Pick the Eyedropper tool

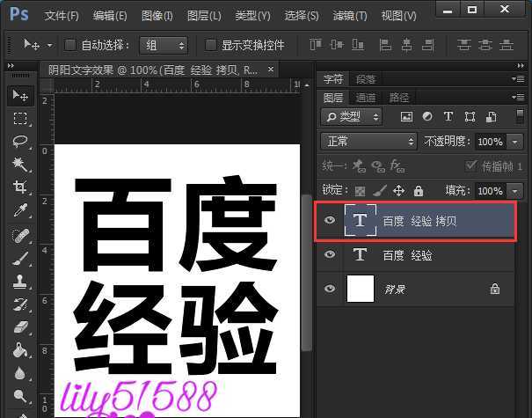[20, 210]
